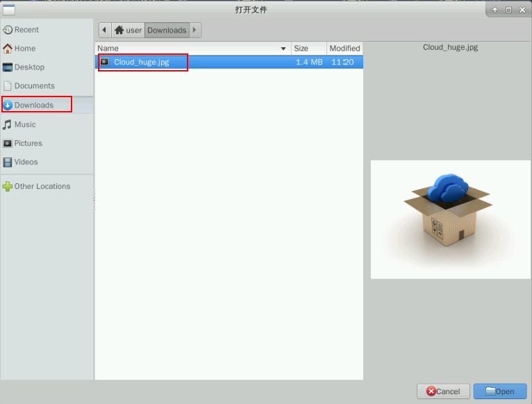The height and width of the screenshot is (404, 532).
Task: Navigate to user folder in path bar
Action: point(128,30)
